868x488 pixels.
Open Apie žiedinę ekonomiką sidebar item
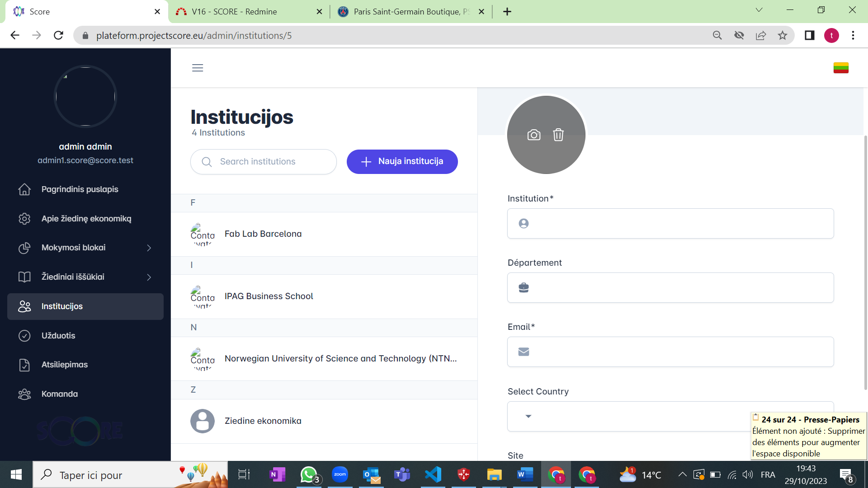tap(86, 219)
